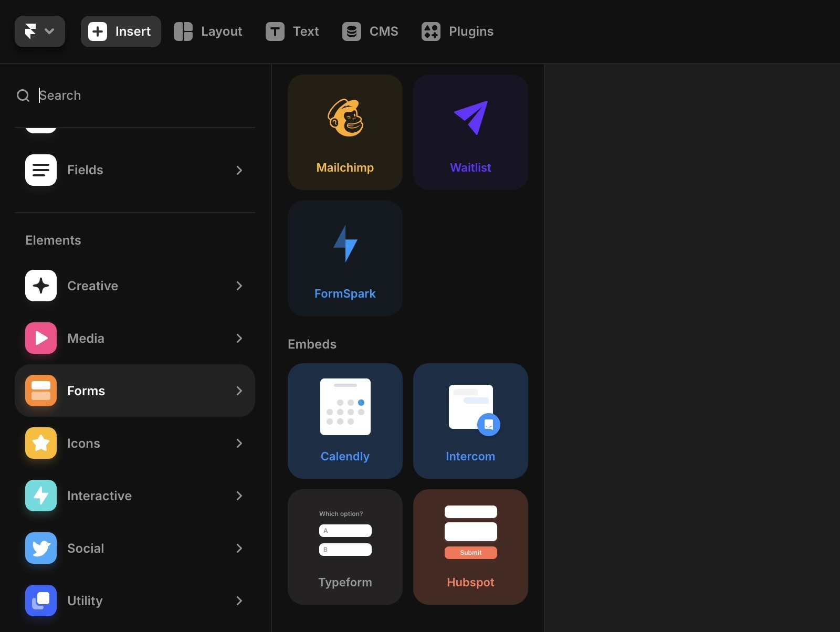This screenshot has height=632, width=840.
Task: Select the Fields category label
Action: coord(85,170)
